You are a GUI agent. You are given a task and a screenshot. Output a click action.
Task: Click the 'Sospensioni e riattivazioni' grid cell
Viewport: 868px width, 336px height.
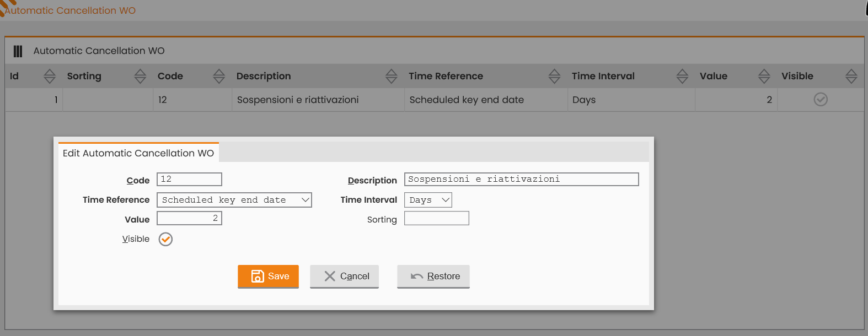tap(318, 100)
